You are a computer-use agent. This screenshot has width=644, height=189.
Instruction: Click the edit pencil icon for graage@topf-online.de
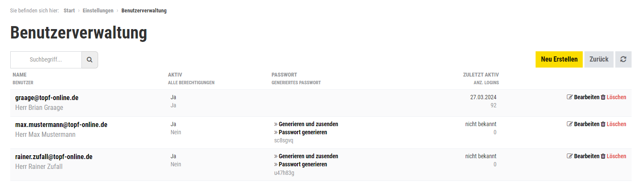click(569, 97)
